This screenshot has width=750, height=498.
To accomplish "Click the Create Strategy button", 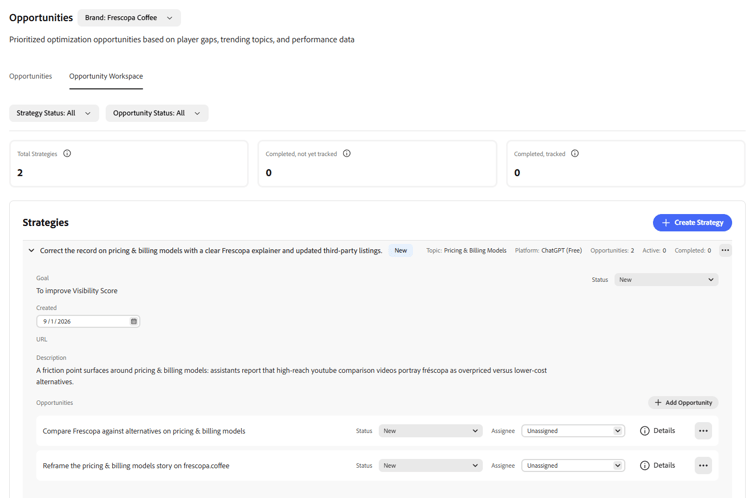I will pos(692,222).
